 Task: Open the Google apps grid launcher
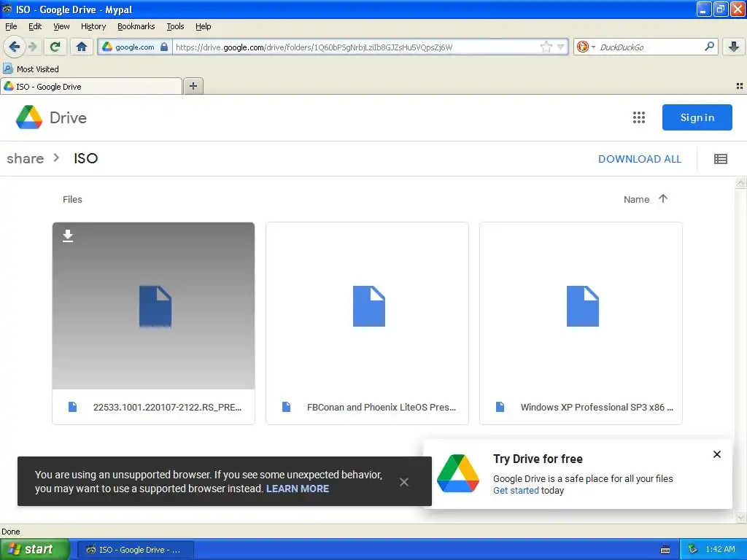pos(639,117)
